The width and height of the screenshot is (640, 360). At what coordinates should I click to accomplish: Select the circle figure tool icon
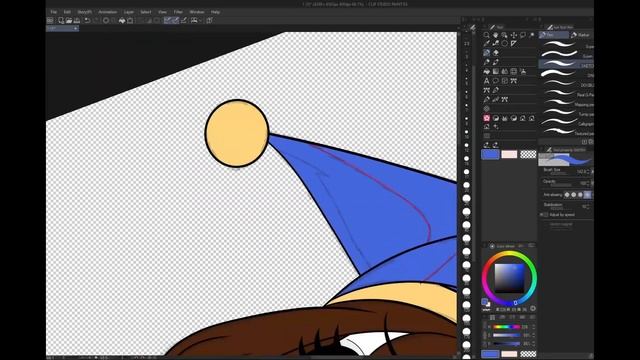click(x=504, y=43)
